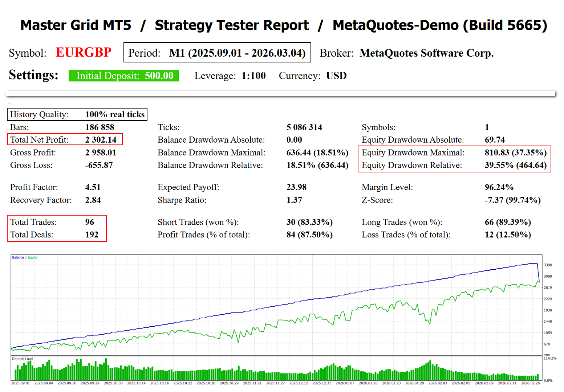Click the Sharpe Ratio: label
Screen dimensions: 564x392
tap(182, 200)
